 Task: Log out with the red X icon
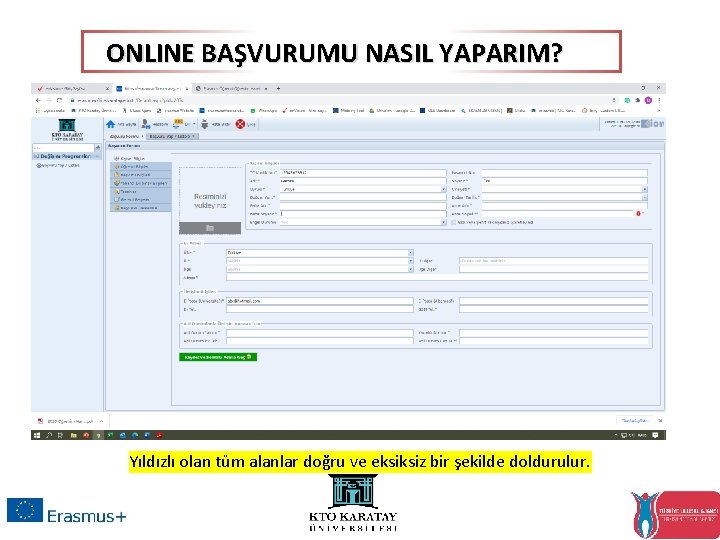[240, 124]
